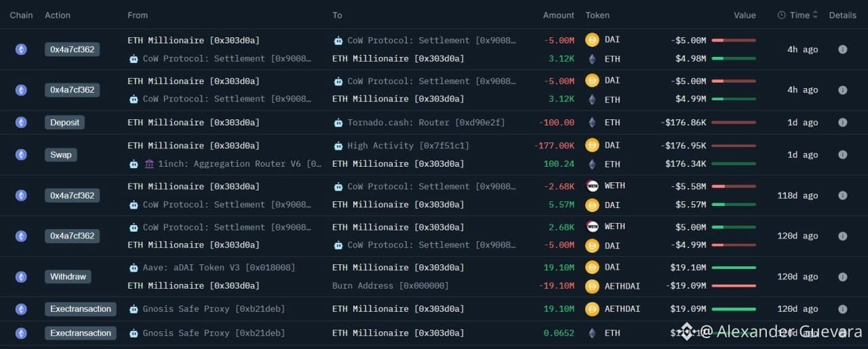The image size is (868, 349).
Task: Click the Ethereum chain icon in the Deposit row
Action: [21, 123]
